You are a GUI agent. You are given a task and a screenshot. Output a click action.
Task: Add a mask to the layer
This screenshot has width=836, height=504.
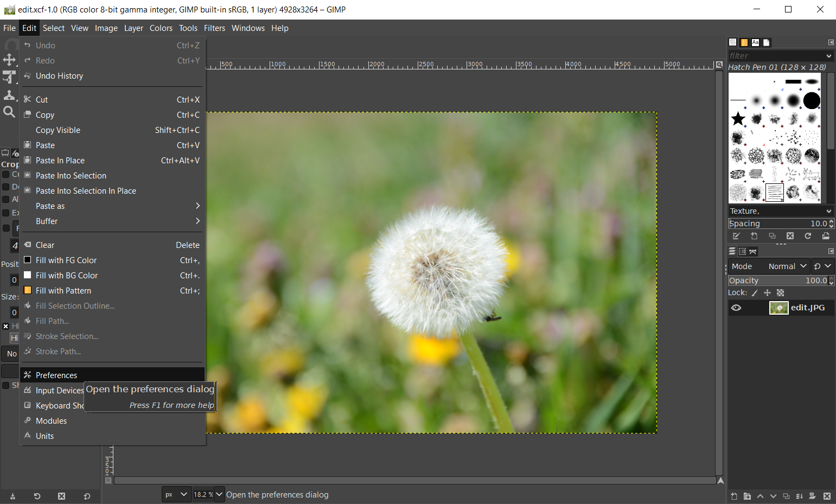coord(812,496)
